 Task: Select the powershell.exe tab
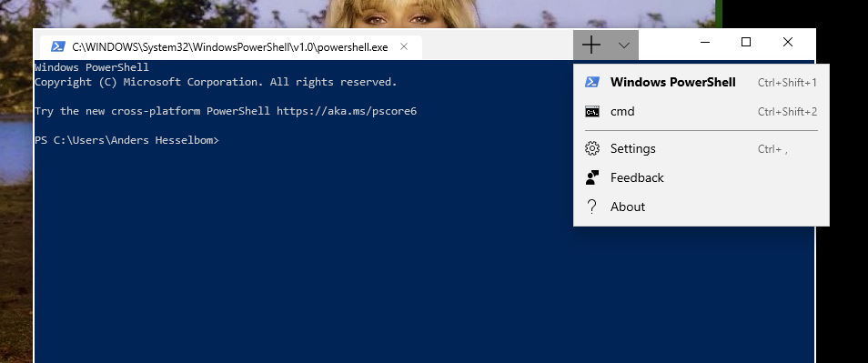(x=230, y=47)
